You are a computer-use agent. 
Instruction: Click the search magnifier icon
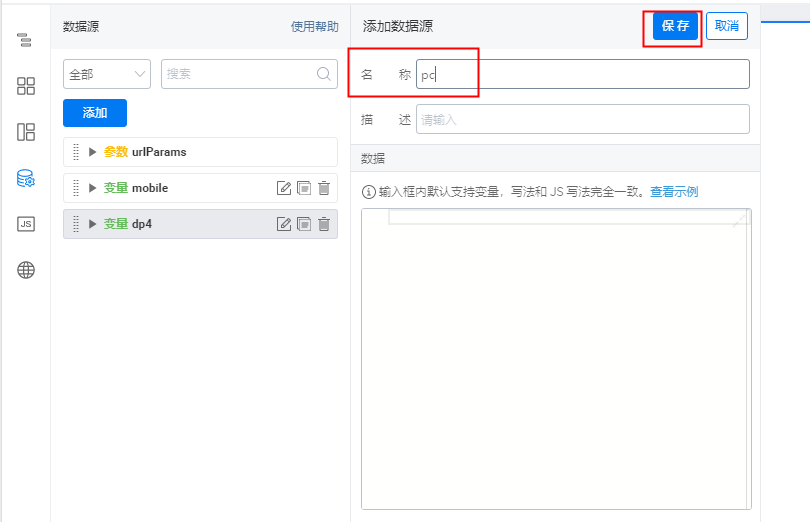pos(324,74)
